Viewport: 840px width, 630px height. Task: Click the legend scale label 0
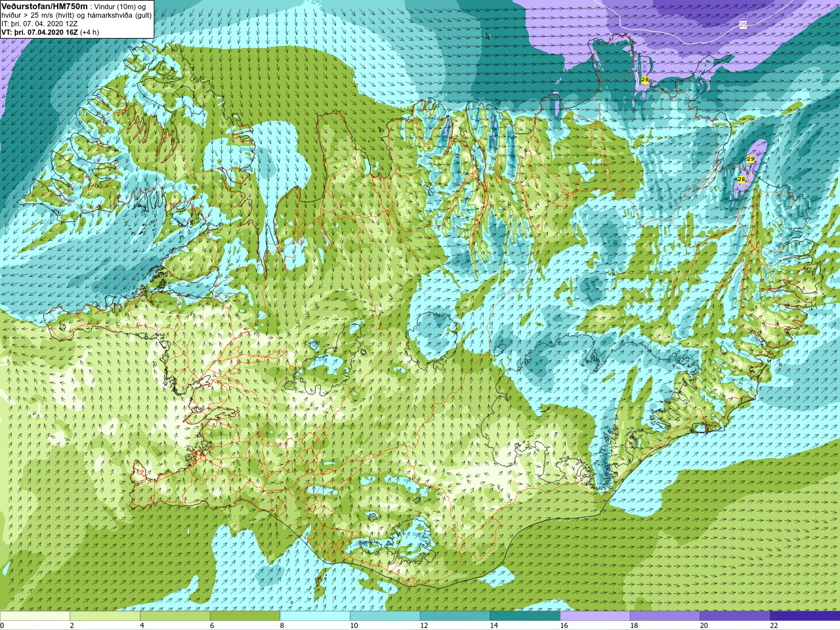[x=2, y=625]
